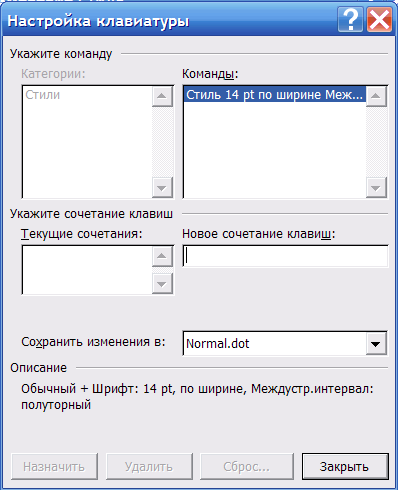Open the Normal.dot dropdown arrow
The image size is (398, 490).
[x=376, y=343]
